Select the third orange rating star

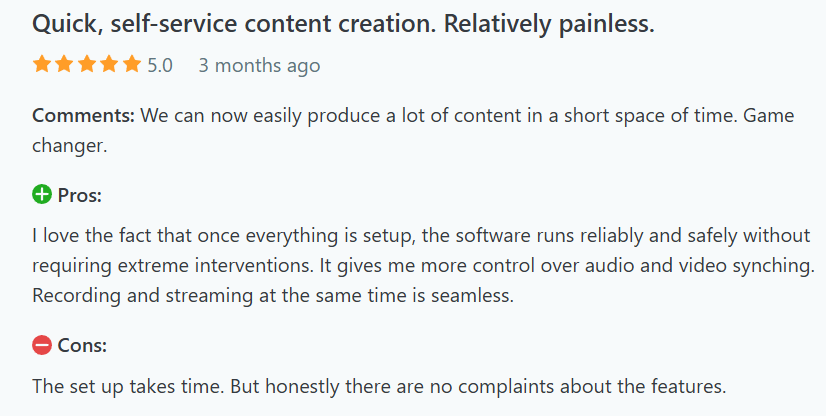(87, 64)
